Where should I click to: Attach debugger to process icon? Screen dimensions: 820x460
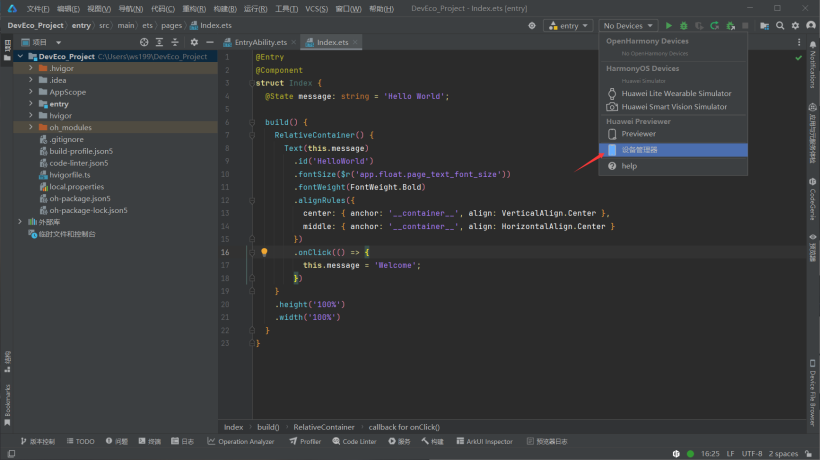(x=731, y=26)
